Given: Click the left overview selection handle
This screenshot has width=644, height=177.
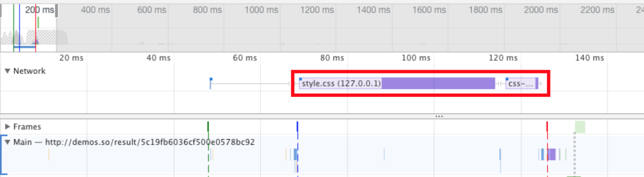Looking at the screenshot, I should 1,11.
